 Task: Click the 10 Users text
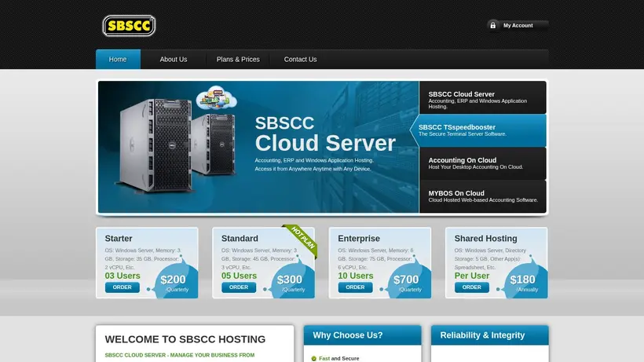[356, 276]
